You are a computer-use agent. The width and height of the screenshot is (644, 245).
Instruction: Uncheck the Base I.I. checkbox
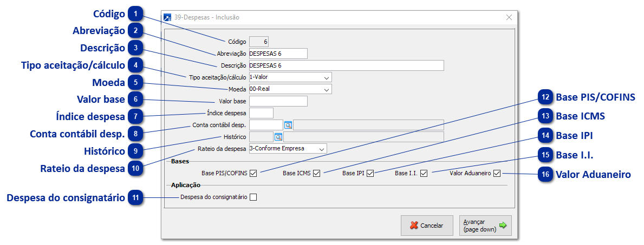click(x=424, y=173)
